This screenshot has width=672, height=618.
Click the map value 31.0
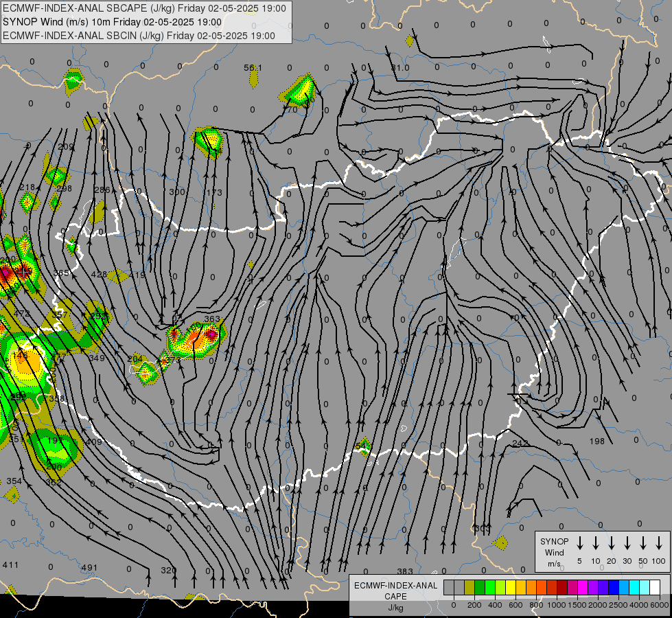[x=400, y=68]
